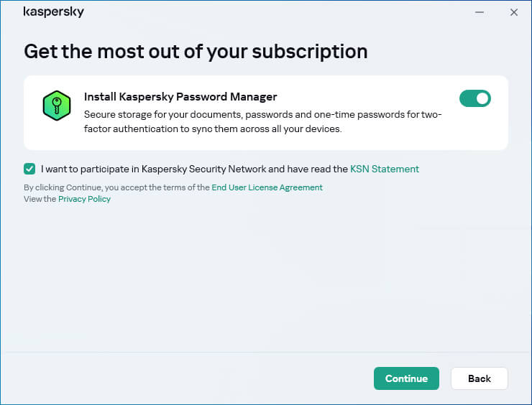
Task: Click the "By clicking Continue, you accept" notice text
Action: pyautogui.click(x=116, y=187)
